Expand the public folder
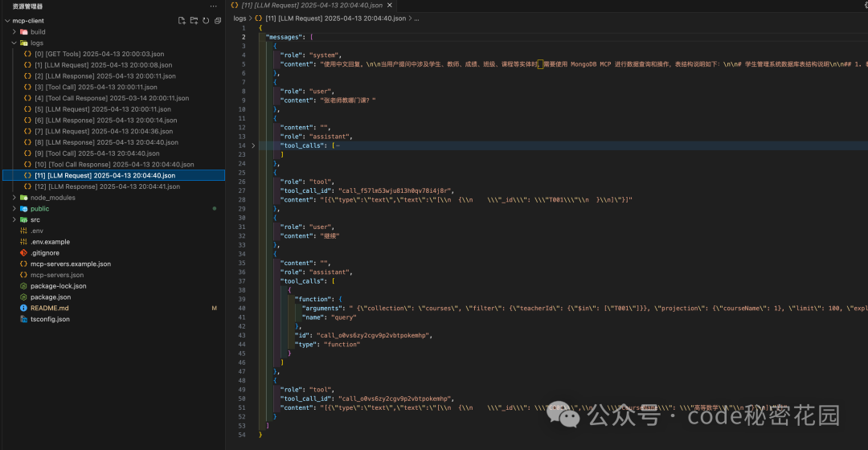The width and height of the screenshot is (868, 450). pos(14,209)
